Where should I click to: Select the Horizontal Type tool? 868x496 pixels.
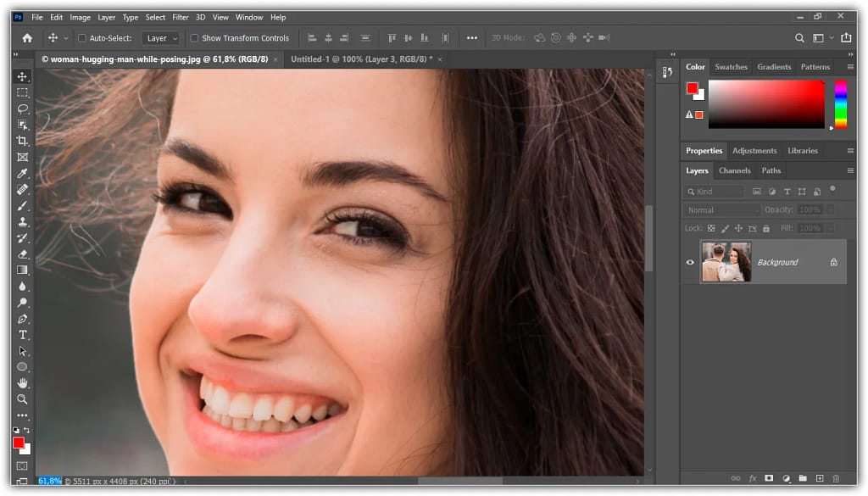coord(22,334)
